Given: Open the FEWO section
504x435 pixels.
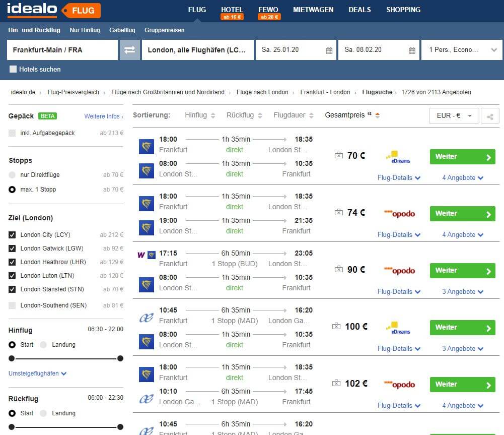Looking at the screenshot, I should [x=268, y=10].
